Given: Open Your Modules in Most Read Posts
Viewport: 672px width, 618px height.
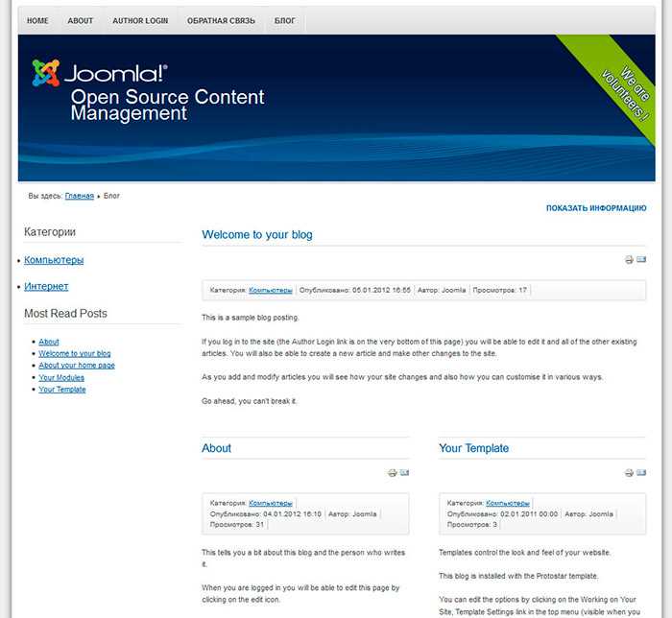Looking at the screenshot, I should tap(61, 377).
